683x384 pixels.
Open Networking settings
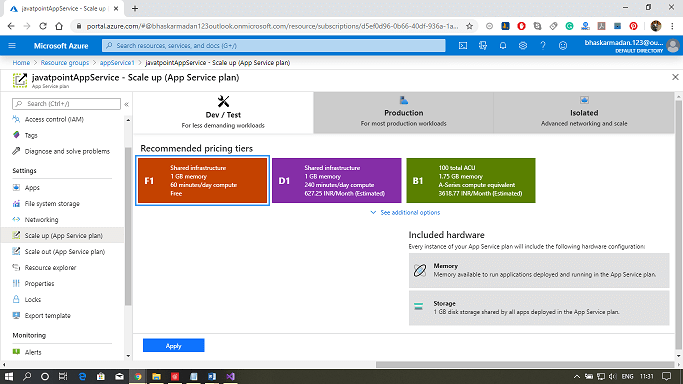41,220
